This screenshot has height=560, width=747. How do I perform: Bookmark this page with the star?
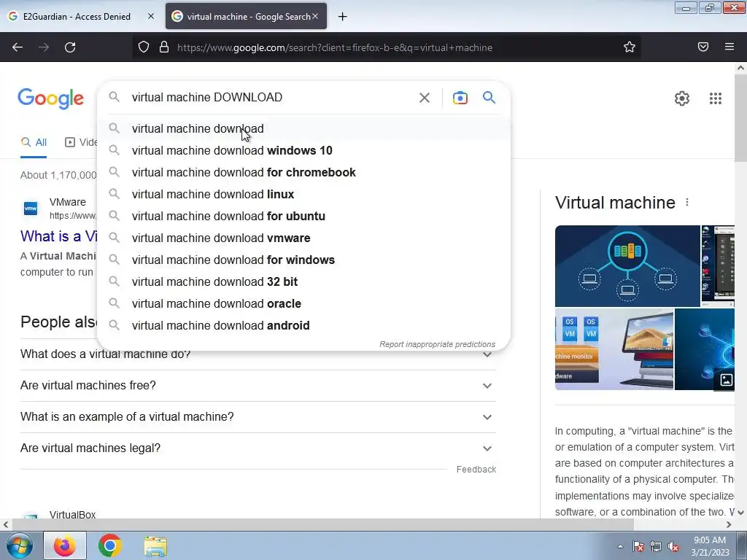[630, 47]
